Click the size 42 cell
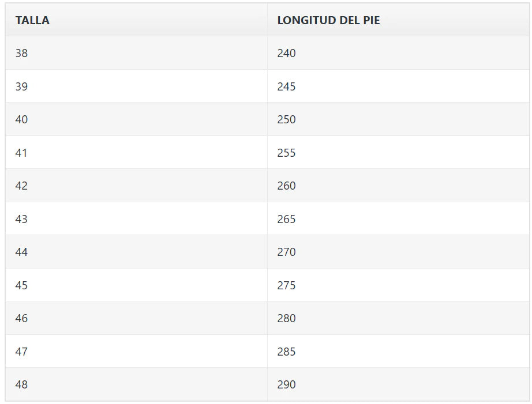This screenshot has width=532, height=404. pyautogui.click(x=22, y=186)
